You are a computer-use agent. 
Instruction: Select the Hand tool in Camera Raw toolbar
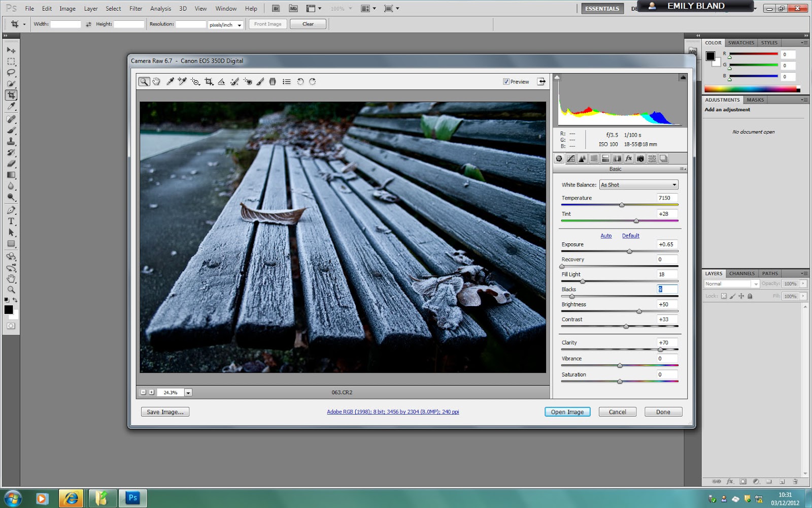[156, 82]
